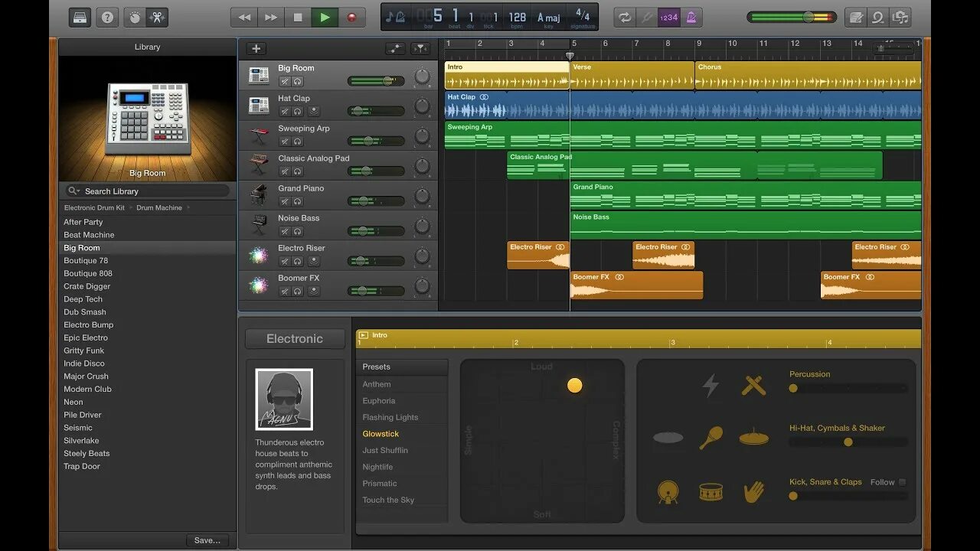Toggle the Cycle loop button

pos(626,17)
